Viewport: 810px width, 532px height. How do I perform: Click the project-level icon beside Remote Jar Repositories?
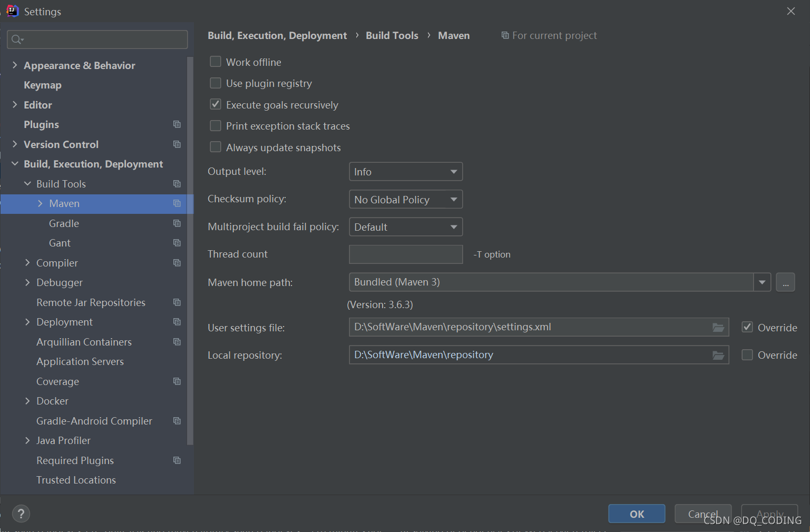177,302
